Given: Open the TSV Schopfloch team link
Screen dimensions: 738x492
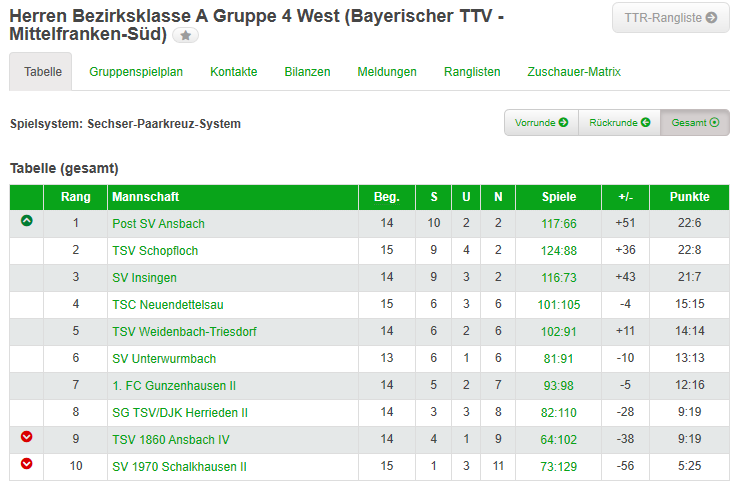Looking at the screenshot, I should tap(155, 251).
